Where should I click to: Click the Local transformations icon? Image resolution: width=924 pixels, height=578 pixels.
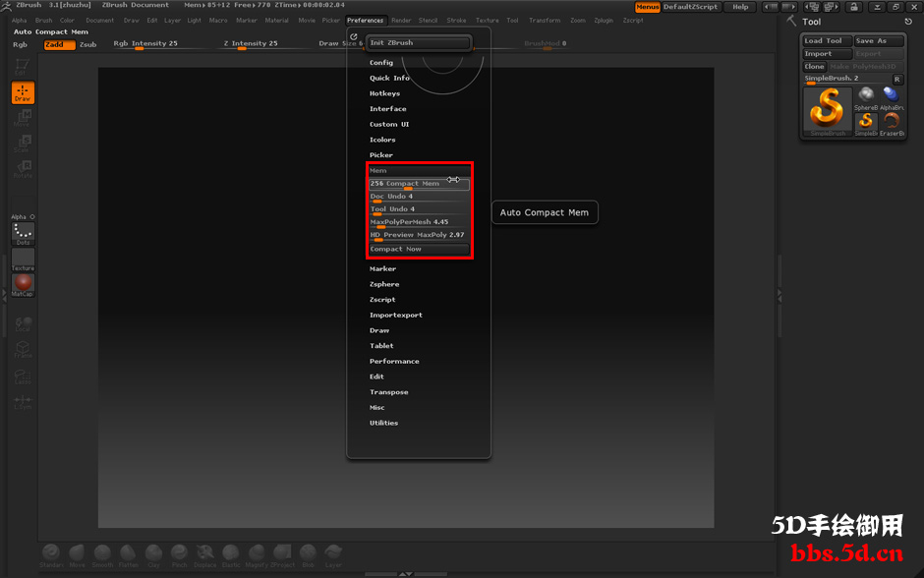tap(23, 323)
